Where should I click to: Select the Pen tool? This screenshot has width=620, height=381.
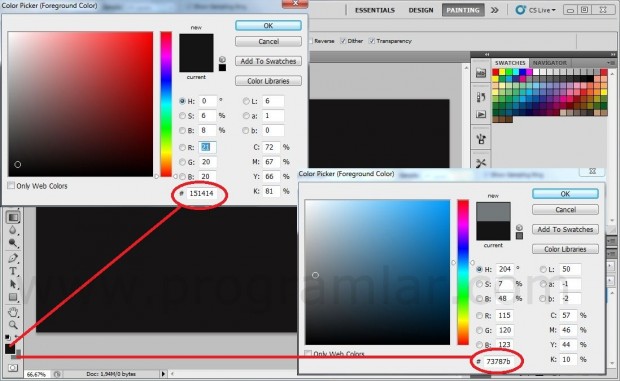[13, 258]
